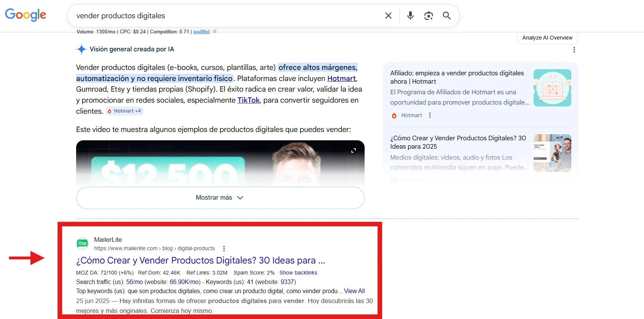The image size is (644, 319).
Task: Click the 'MOZ DA: 72/100 (+6%)' metric
Action: pos(105,273)
